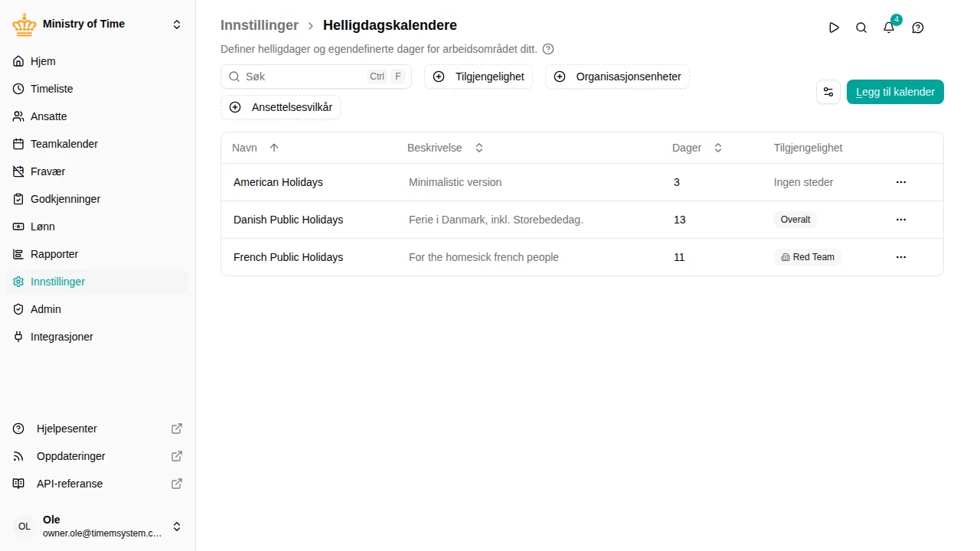The width and height of the screenshot is (980, 551).
Task: Open Rapporter in the sidebar
Action: [x=97, y=254]
